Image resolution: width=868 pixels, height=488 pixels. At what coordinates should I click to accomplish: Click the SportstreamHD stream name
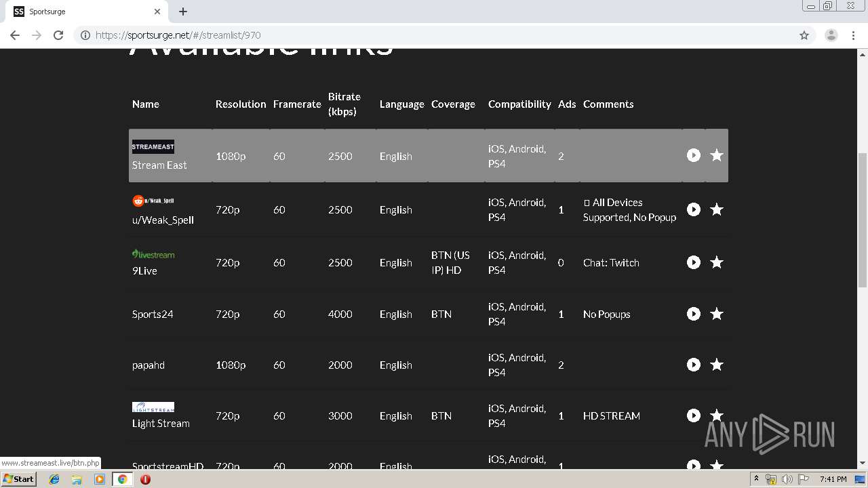pyautogui.click(x=167, y=466)
